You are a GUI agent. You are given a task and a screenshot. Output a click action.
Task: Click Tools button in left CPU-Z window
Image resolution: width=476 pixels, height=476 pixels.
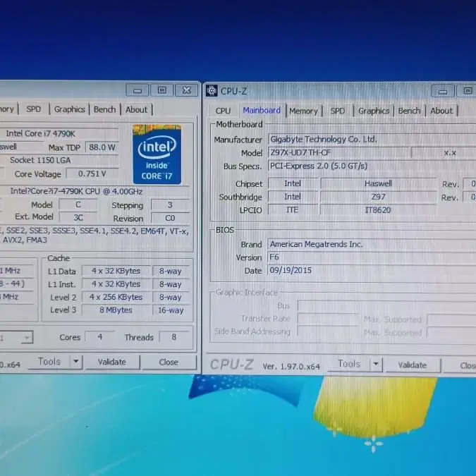click(x=49, y=362)
